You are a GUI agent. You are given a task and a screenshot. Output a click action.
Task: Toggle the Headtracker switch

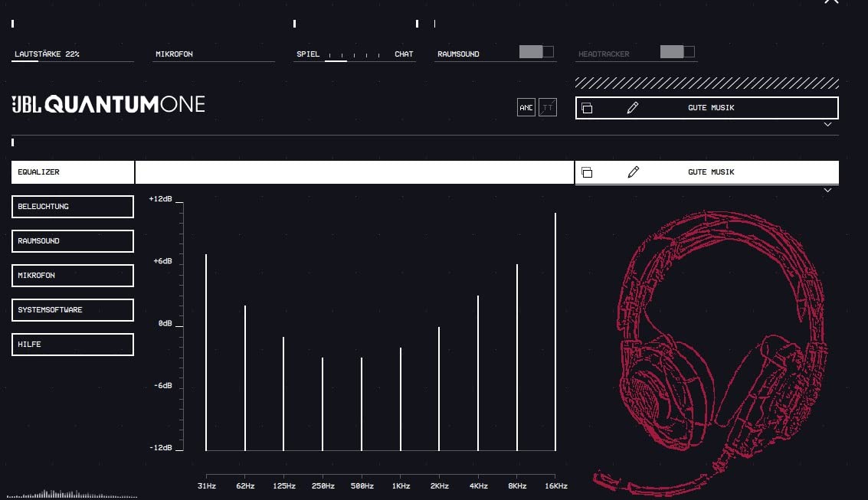677,52
